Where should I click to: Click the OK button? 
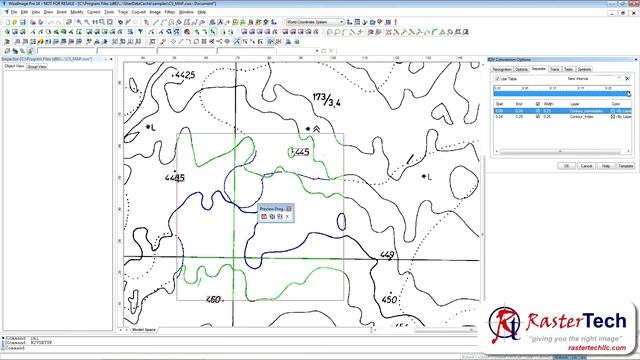pos(566,166)
